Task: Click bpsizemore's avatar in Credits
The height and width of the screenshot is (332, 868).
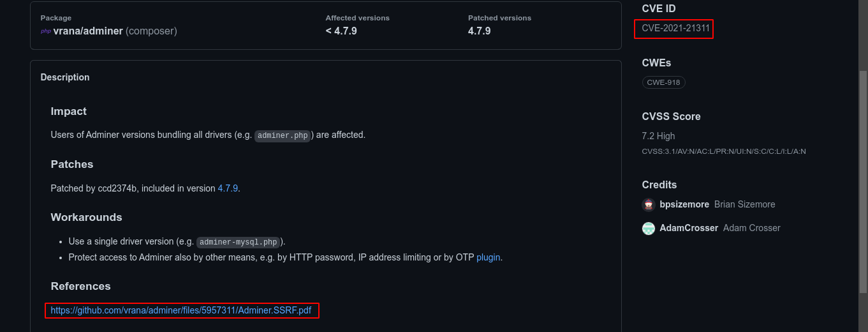Action: [x=649, y=205]
